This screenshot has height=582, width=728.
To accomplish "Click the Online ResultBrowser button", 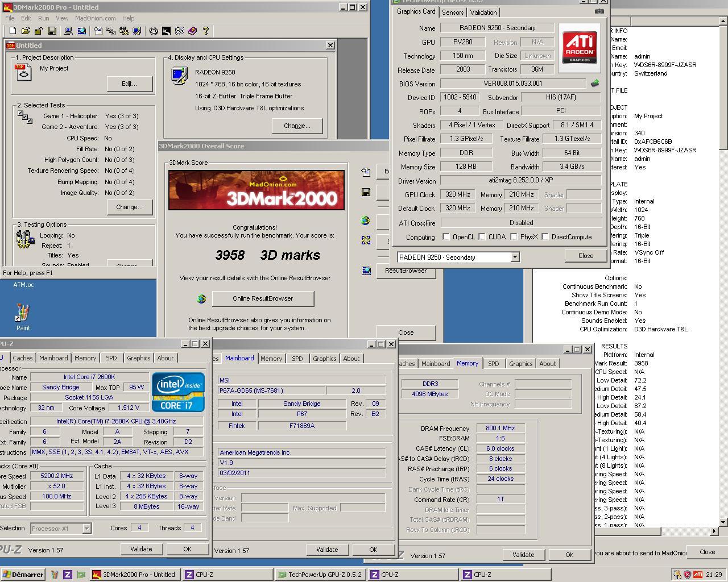I will tap(263, 298).
